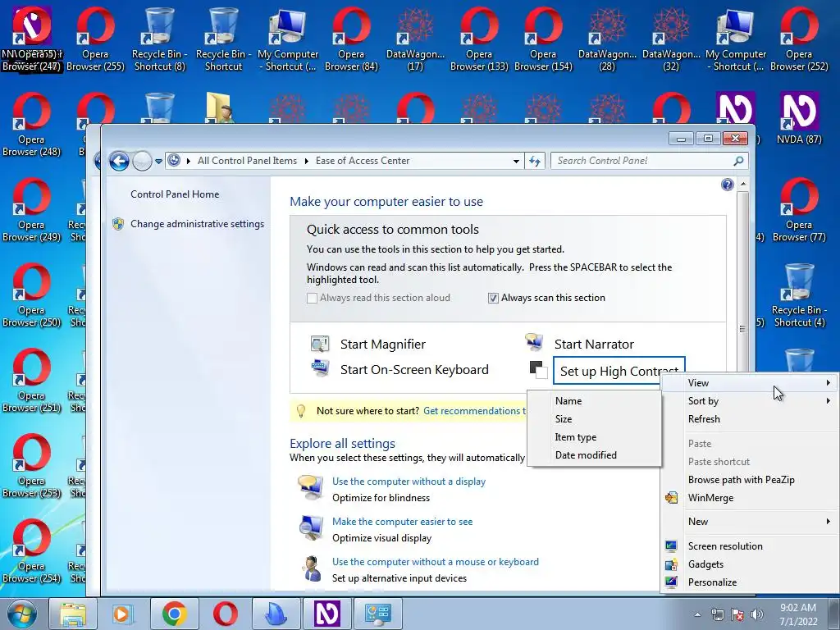Open the Control Panel taskbar button
The height and width of the screenshot is (630, 840).
pyautogui.click(x=378, y=614)
